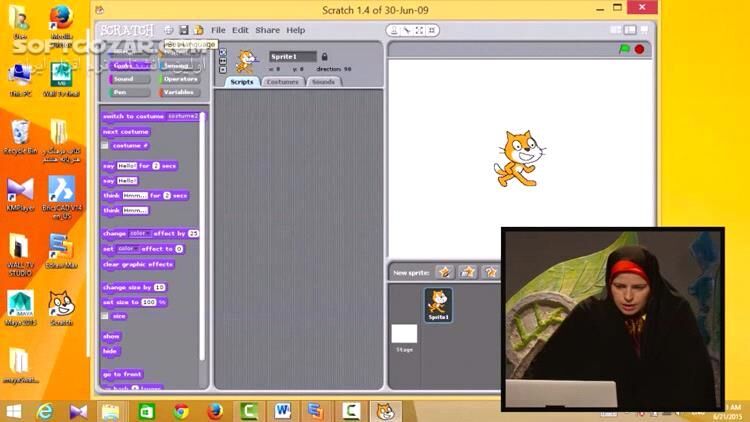750x422 pixels.
Task: Open costume dropdown in 'switch to costume' block
Action: coord(186,116)
